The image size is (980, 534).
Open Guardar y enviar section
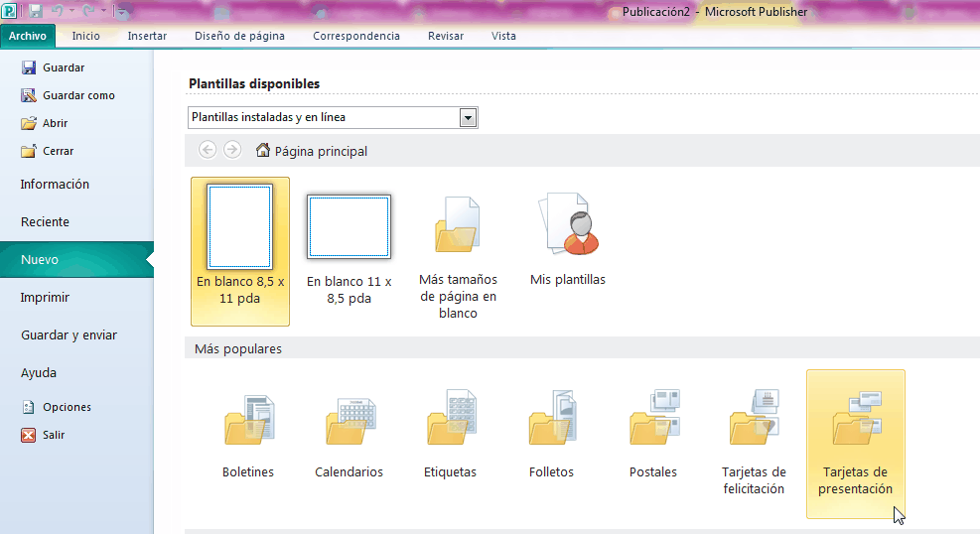point(69,334)
